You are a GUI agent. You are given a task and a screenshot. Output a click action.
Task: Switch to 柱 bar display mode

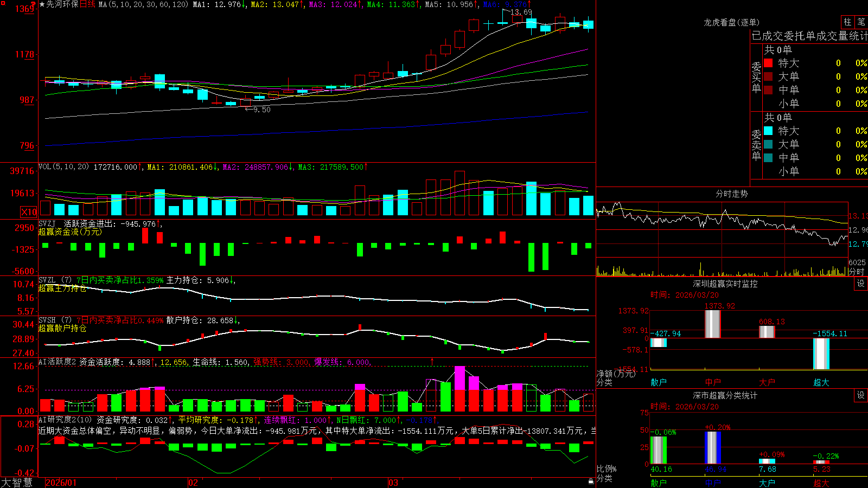[x=847, y=22]
